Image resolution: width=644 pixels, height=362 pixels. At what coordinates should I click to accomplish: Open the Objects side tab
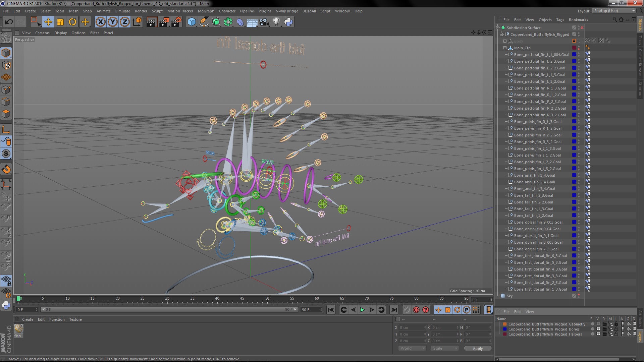click(640, 25)
